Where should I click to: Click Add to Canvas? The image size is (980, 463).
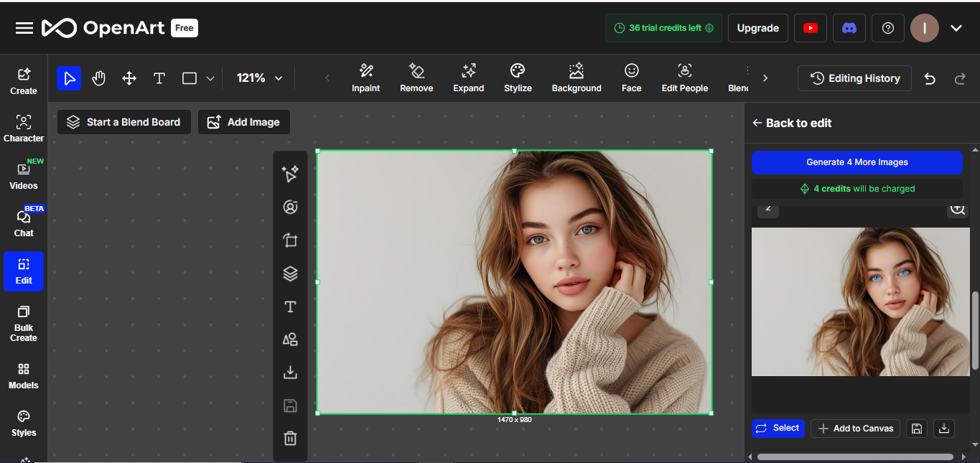pos(856,429)
